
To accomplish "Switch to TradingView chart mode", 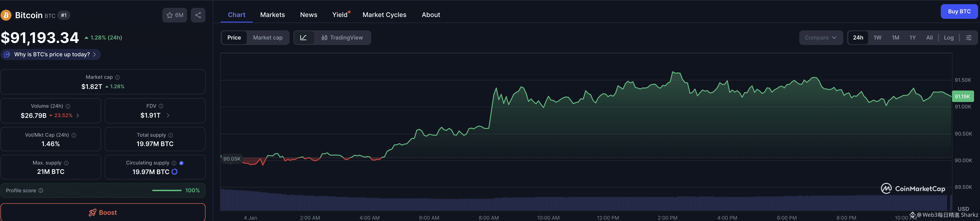I will (x=342, y=38).
